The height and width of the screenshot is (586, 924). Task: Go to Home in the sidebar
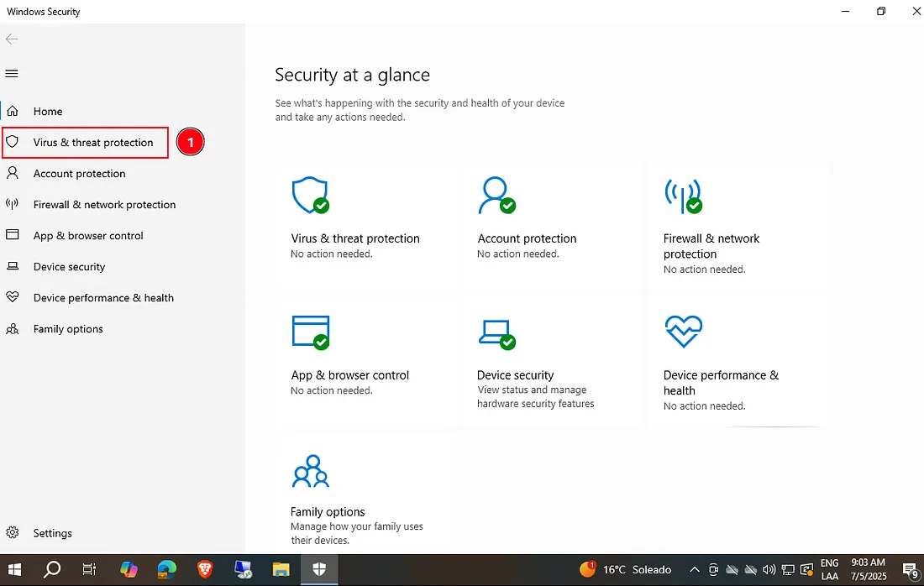(123, 112)
